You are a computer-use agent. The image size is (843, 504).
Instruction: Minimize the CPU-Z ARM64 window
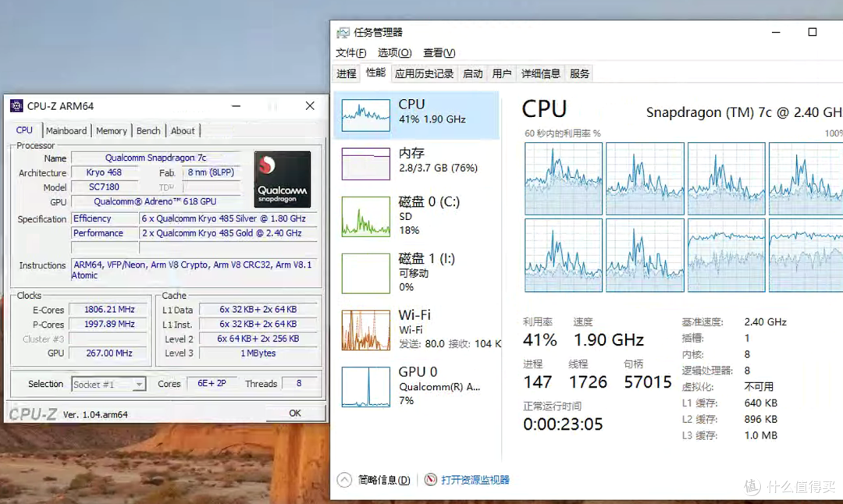point(236,106)
